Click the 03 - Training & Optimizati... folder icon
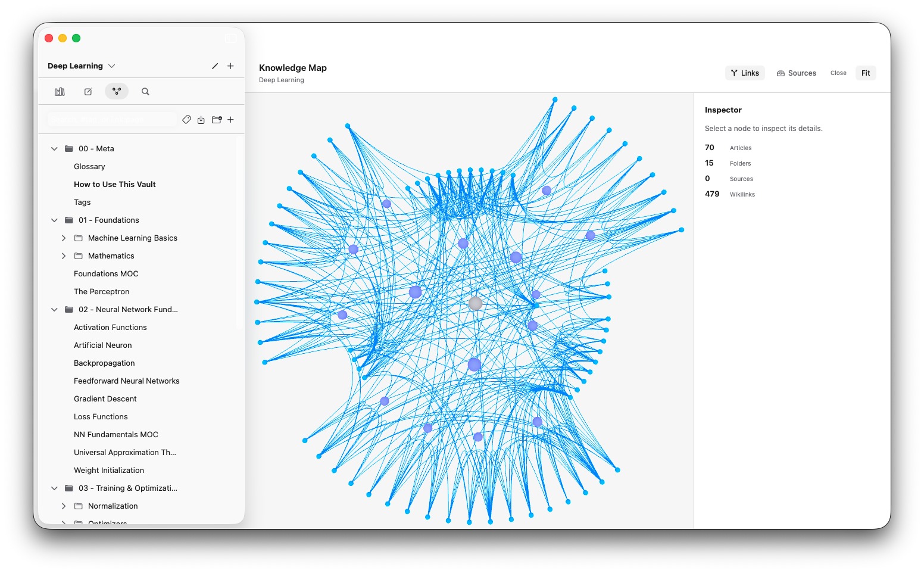The width and height of the screenshot is (924, 573). [x=69, y=488]
